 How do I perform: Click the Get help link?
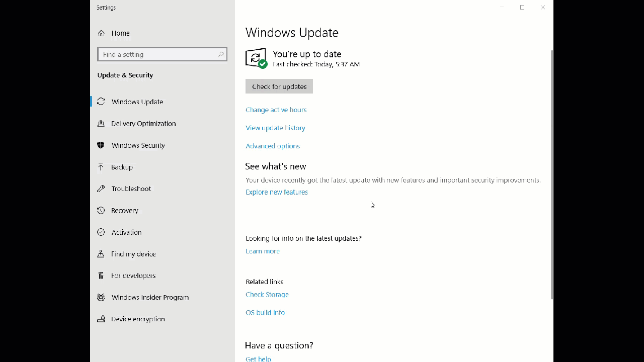[258, 358]
